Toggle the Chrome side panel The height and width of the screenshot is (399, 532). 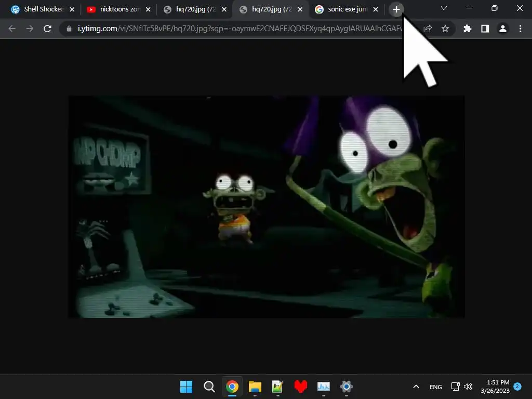click(x=485, y=29)
